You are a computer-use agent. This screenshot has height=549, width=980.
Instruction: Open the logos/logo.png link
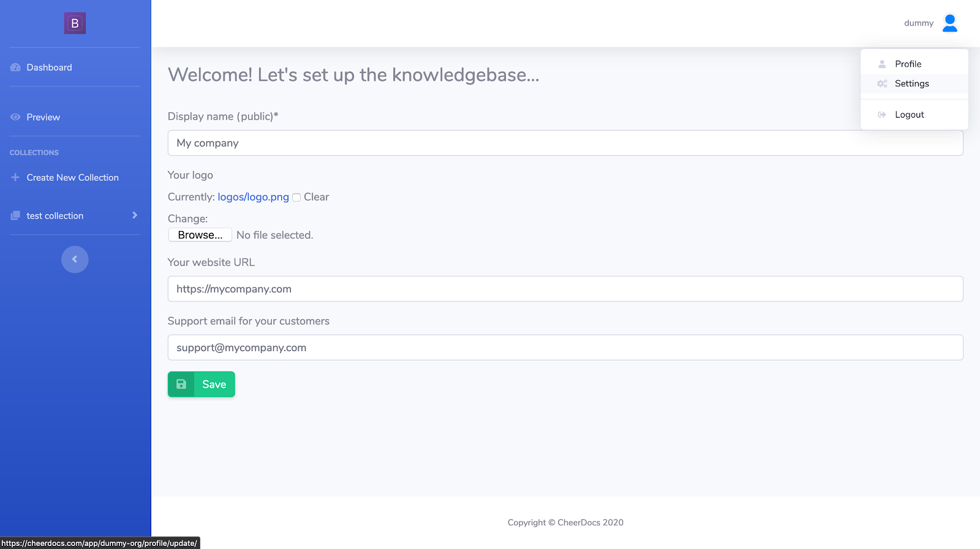tap(253, 197)
